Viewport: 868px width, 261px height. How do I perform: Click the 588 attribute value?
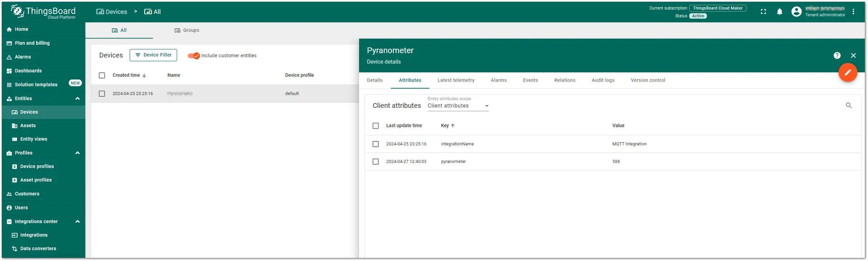click(x=616, y=162)
